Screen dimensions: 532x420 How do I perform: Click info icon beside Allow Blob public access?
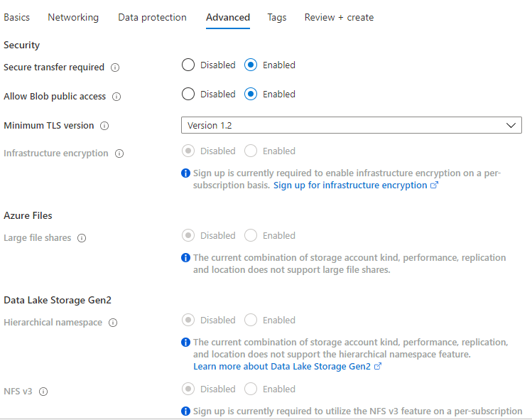pyautogui.click(x=116, y=97)
